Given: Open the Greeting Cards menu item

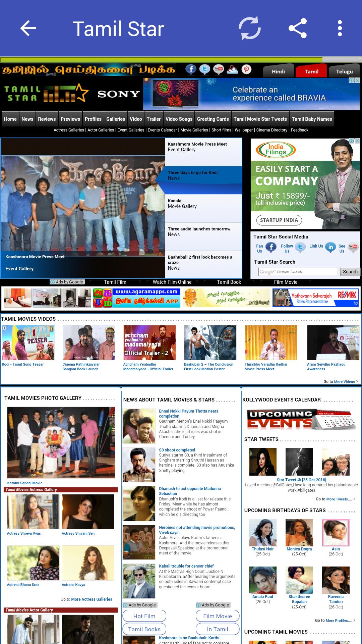Looking at the screenshot, I should (213, 119).
